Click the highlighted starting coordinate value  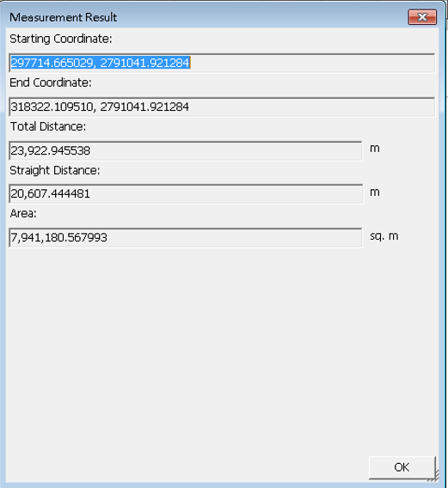[x=100, y=63]
